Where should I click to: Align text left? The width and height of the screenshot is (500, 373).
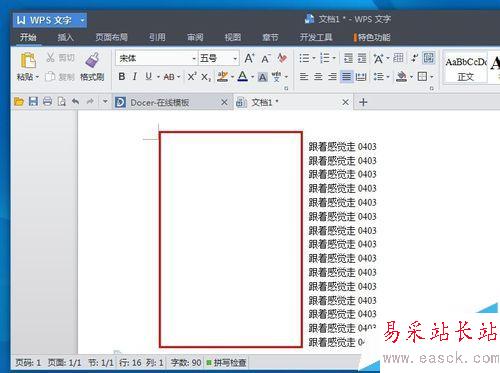[304, 77]
